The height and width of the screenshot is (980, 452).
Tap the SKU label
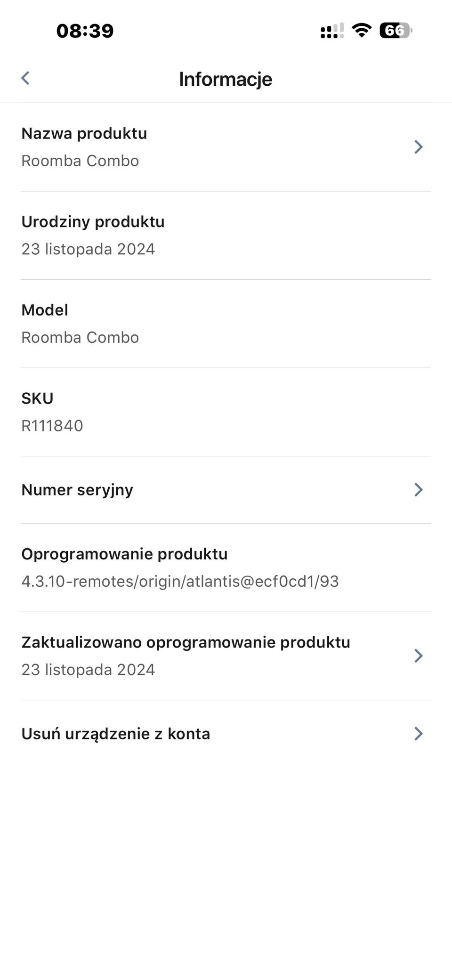(37, 398)
